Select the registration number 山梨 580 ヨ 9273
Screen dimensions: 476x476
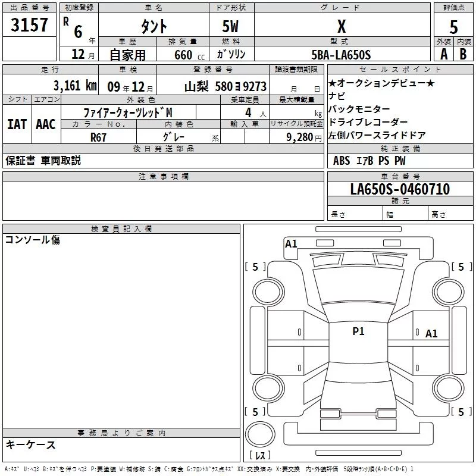(225, 86)
